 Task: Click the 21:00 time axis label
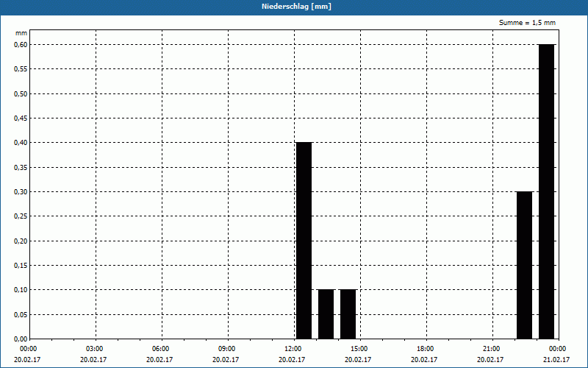[492, 349]
